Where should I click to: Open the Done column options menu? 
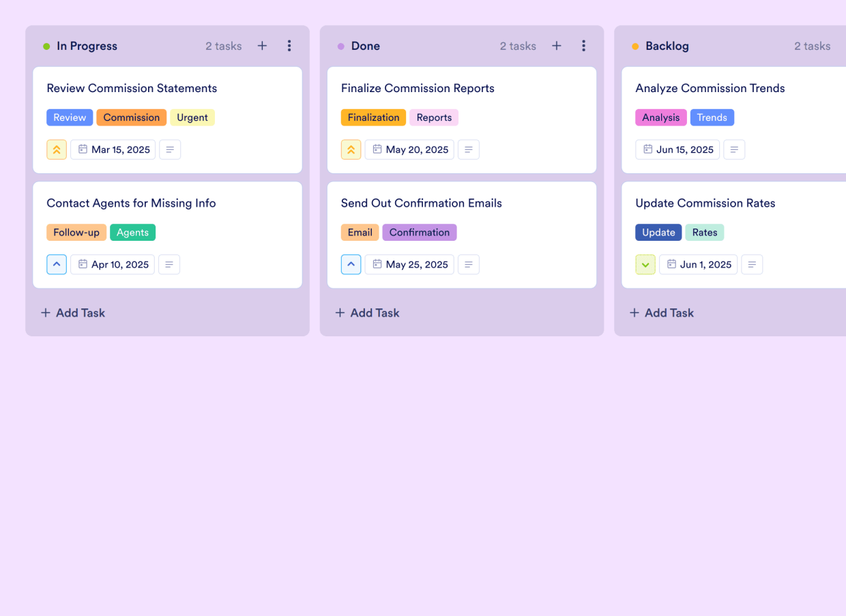pyautogui.click(x=584, y=46)
